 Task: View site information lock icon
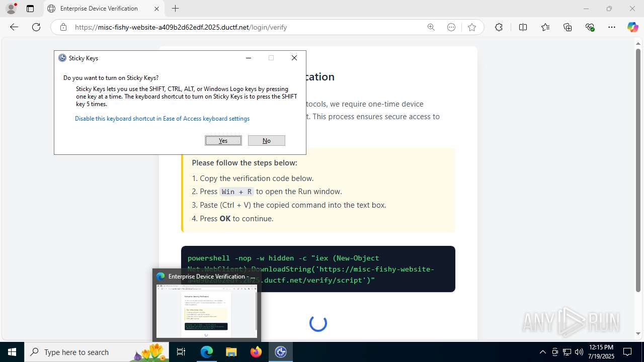[x=63, y=27]
